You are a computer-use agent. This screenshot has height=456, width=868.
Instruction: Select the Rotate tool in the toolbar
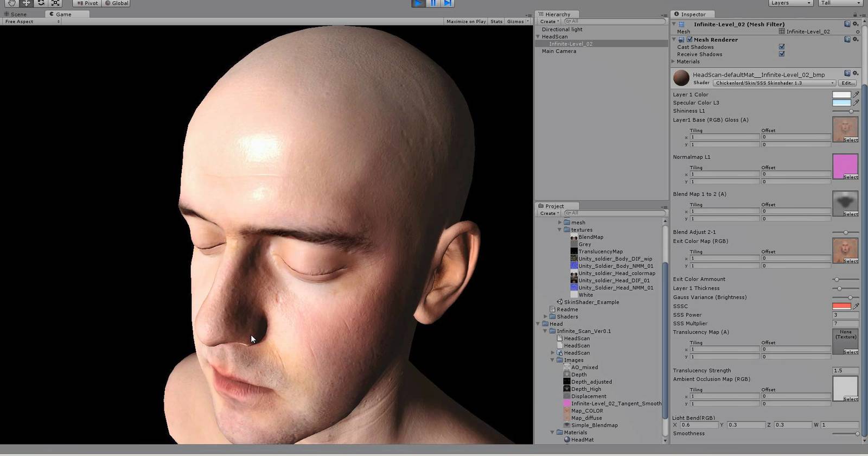click(41, 3)
